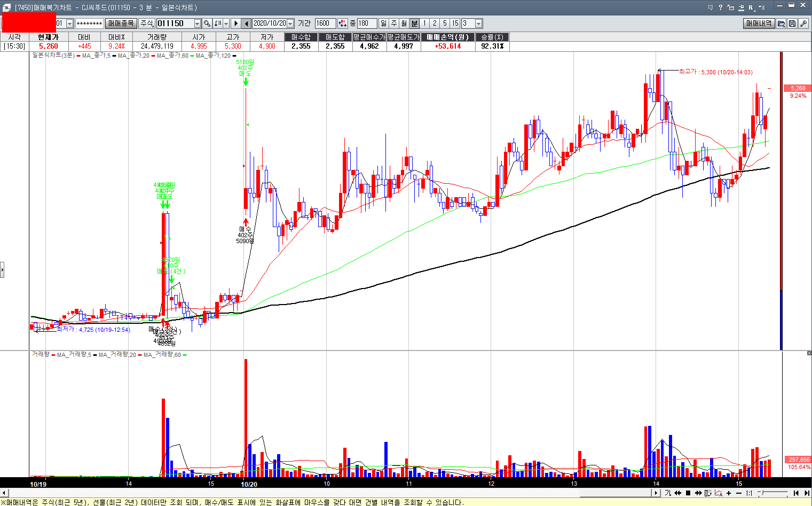812x506 pixels.
Task: Click the sort order icon beside search
Action: click(x=217, y=24)
